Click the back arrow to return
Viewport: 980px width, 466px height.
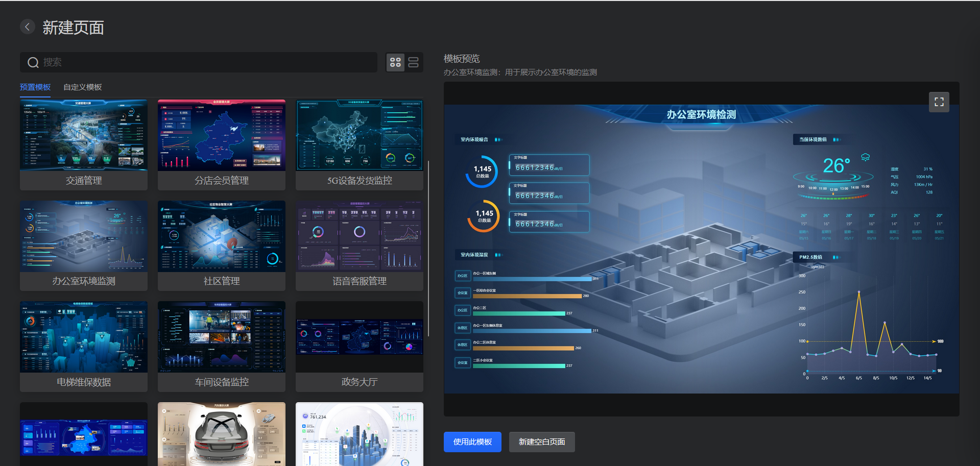[x=27, y=26]
